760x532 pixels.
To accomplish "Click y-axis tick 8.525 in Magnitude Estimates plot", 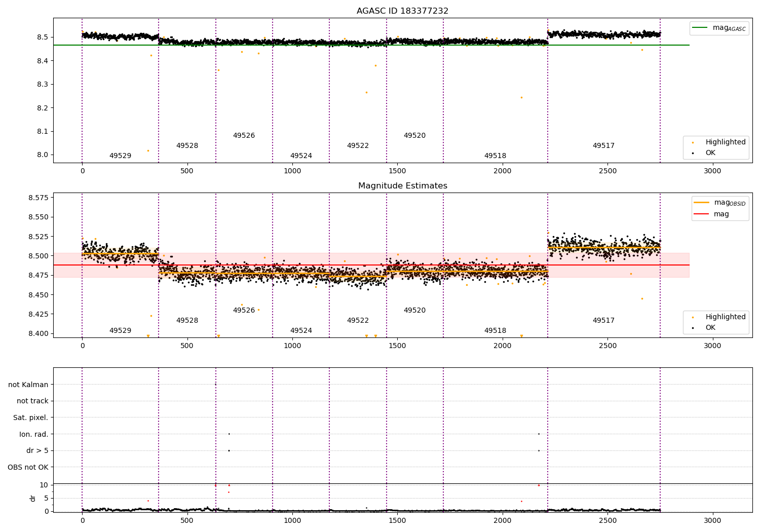I will click(x=39, y=237).
